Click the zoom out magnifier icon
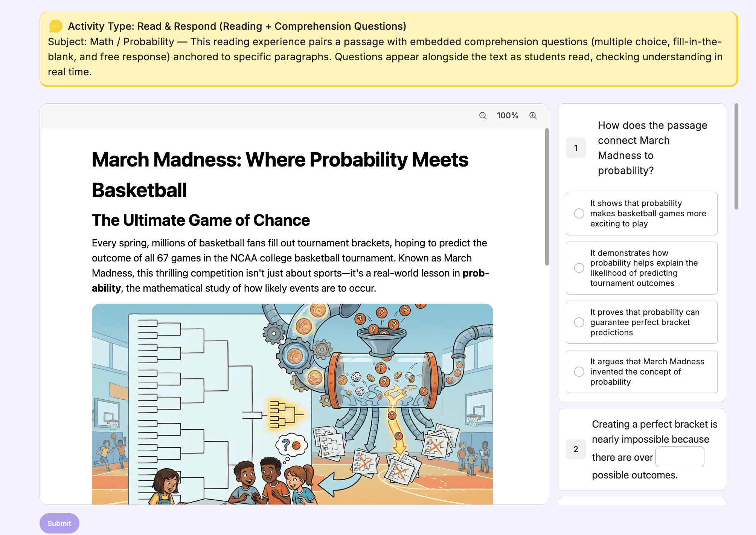Screen dimensions: 756x535 tap(483, 116)
